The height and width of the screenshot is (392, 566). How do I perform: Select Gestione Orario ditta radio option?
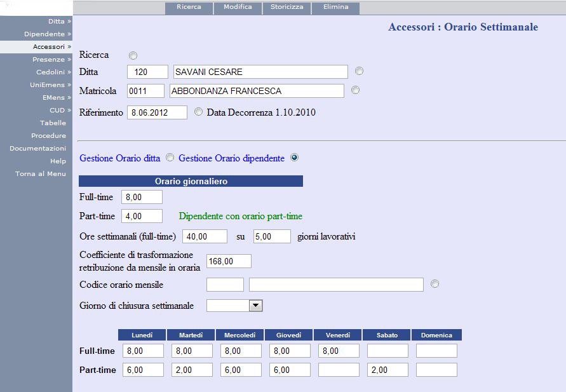pyautogui.click(x=170, y=158)
